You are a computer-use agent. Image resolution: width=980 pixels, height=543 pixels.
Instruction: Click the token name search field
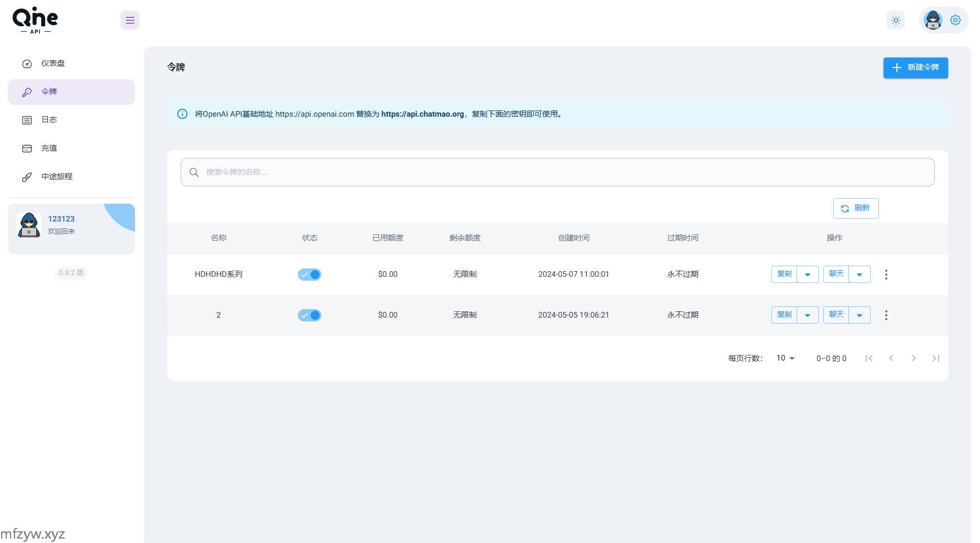point(558,172)
